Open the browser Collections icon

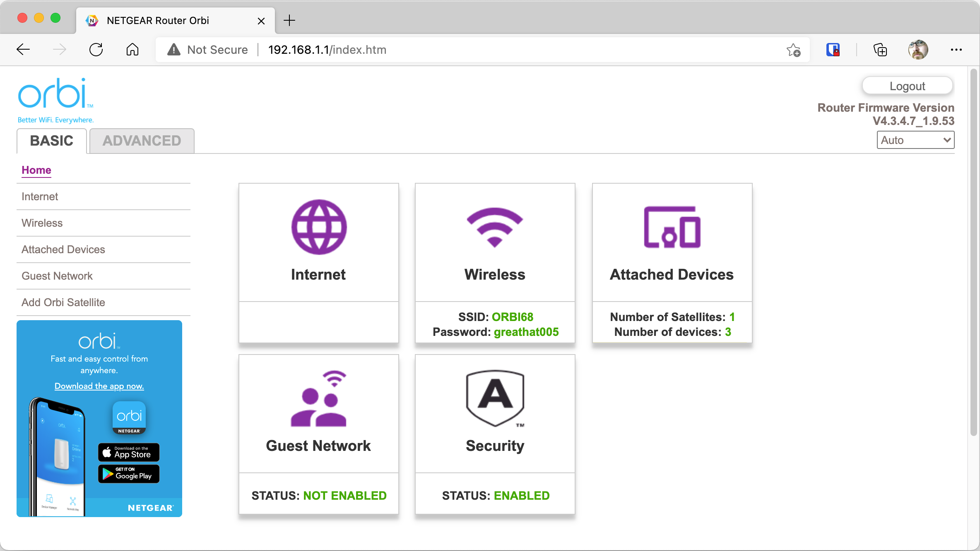[880, 50]
